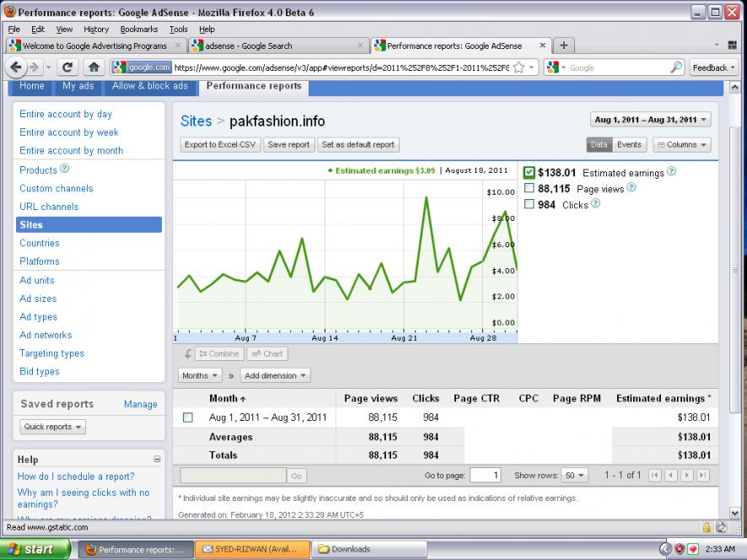
Task: Click the padlock icon in status bar
Action: tap(707, 527)
